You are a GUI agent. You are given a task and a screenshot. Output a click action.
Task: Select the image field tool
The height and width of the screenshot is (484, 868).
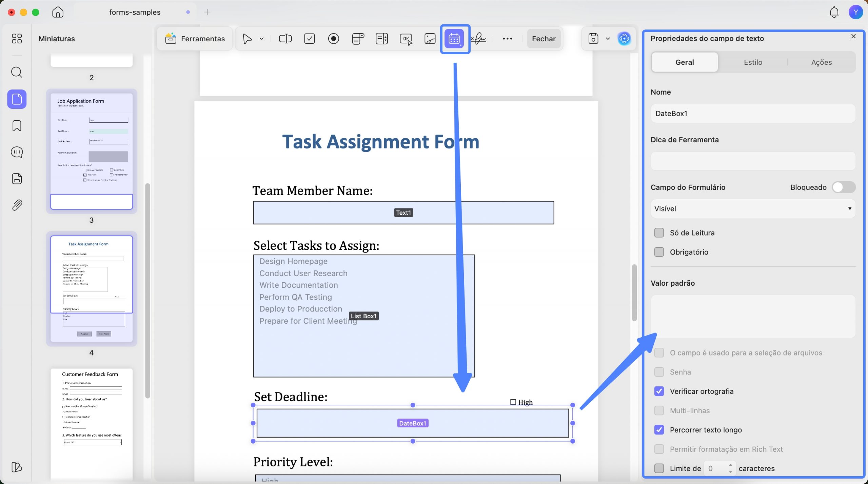(x=430, y=39)
